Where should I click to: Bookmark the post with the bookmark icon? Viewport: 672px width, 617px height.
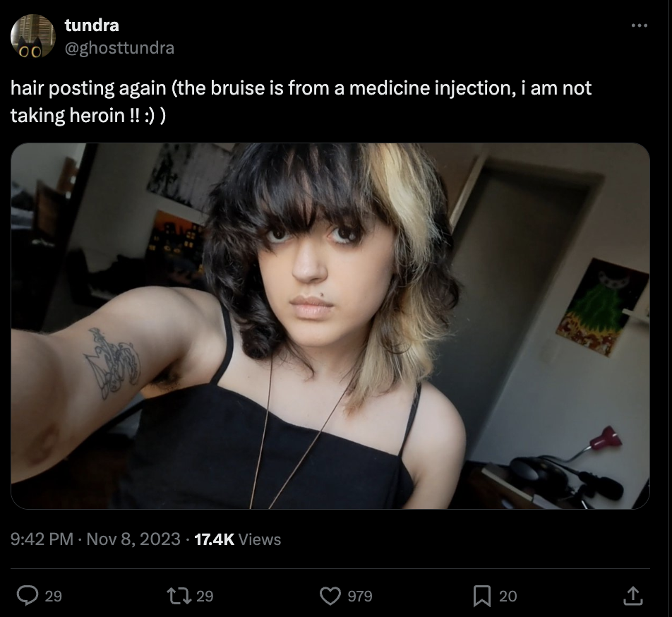click(x=481, y=596)
